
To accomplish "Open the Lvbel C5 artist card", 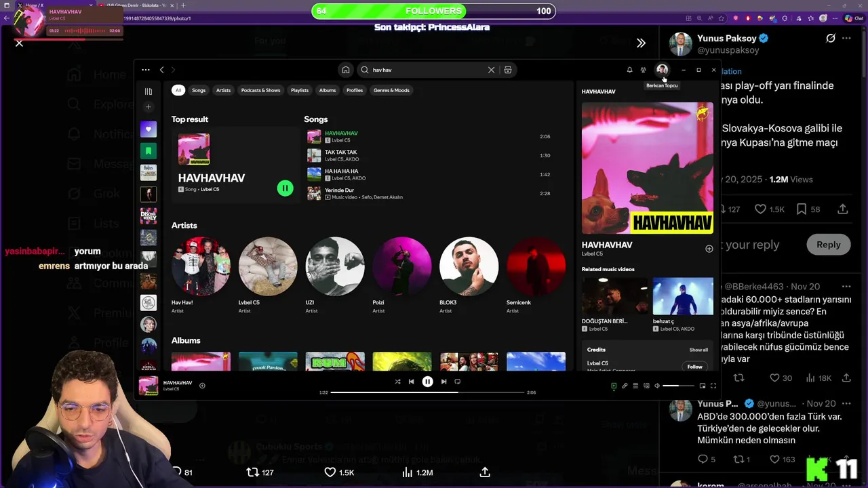I will (268, 275).
